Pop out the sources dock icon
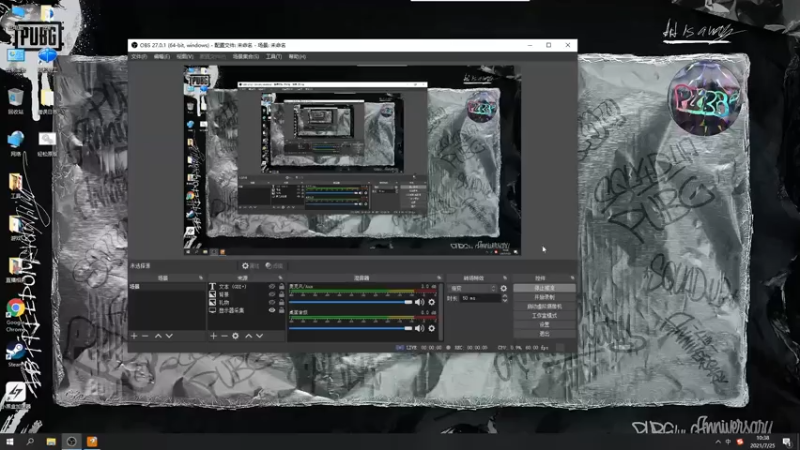Screen dimensions: 800x450 (x=280, y=278)
